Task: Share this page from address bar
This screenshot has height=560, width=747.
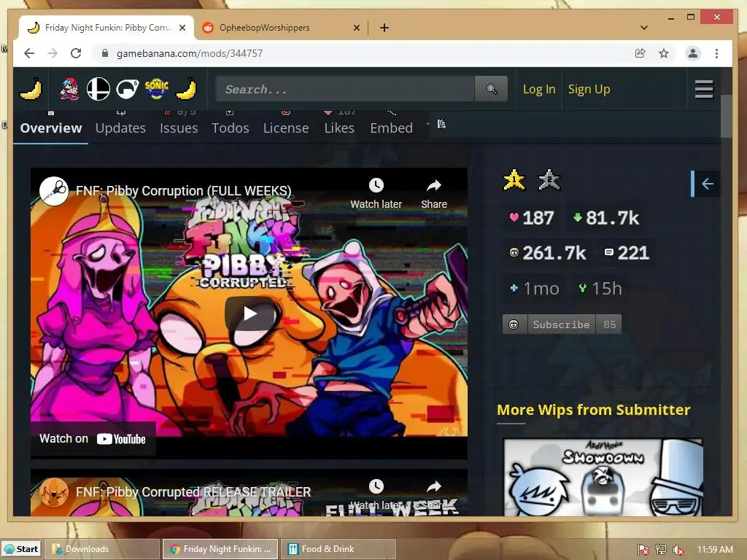Action: click(640, 53)
